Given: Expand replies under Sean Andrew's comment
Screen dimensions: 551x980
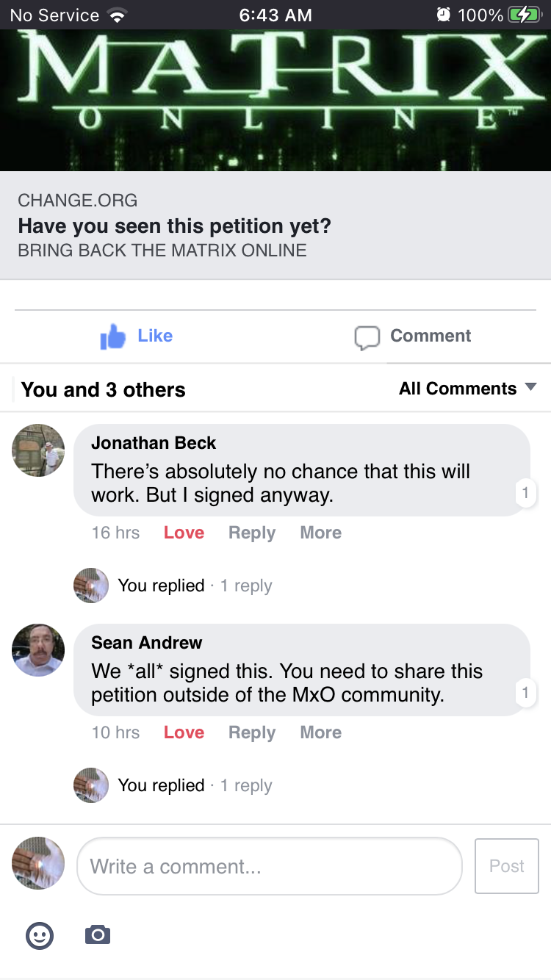Looking at the screenshot, I should tap(195, 785).
